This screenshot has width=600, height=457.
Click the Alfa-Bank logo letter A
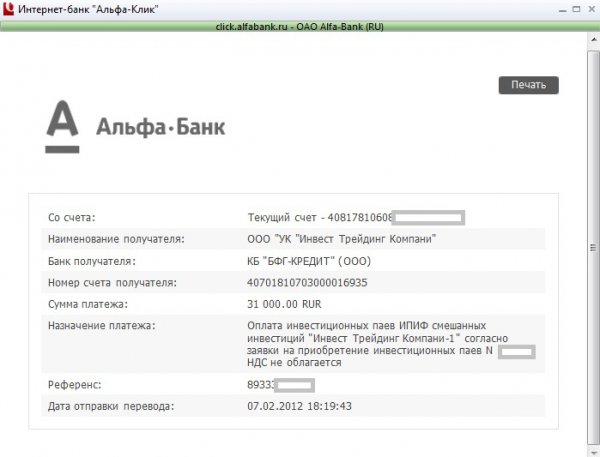point(62,127)
